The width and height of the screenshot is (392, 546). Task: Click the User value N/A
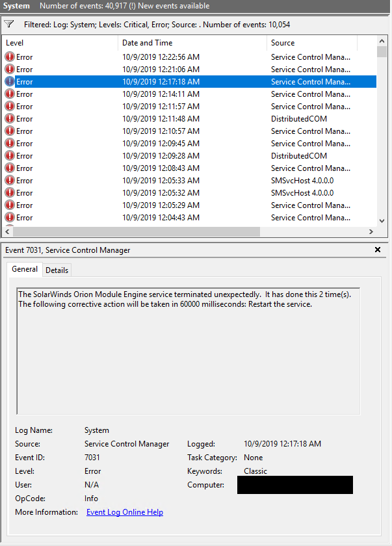tap(92, 485)
